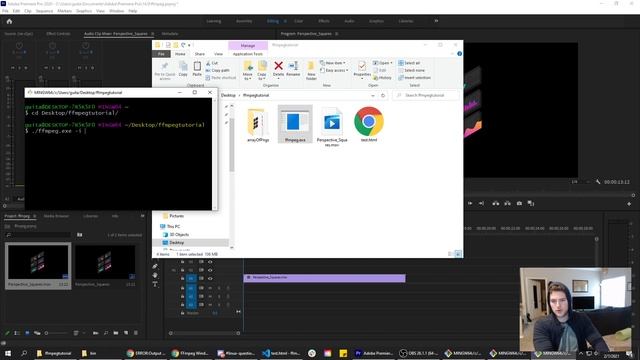Switch to the Explorer View tab
The height and width of the screenshot is (360, 640).
[x=218, y=54]
